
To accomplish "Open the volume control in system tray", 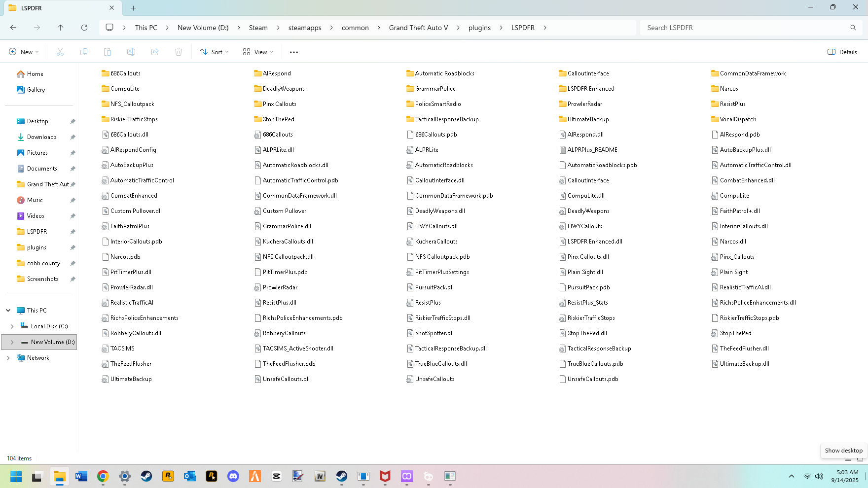I will tap(819, 476).
